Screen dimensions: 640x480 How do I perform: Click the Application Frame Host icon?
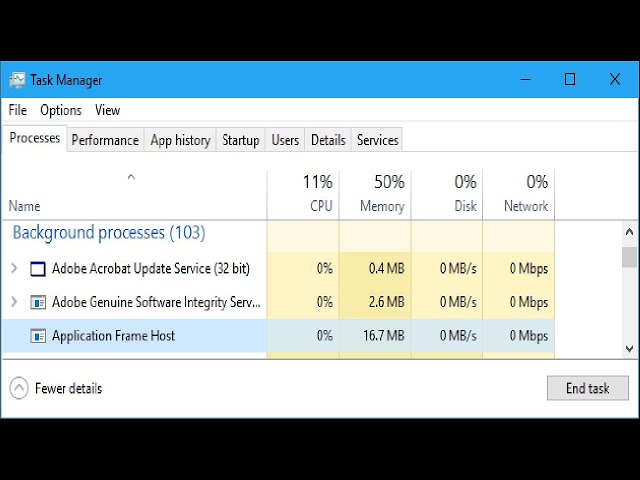click(38, 336)
